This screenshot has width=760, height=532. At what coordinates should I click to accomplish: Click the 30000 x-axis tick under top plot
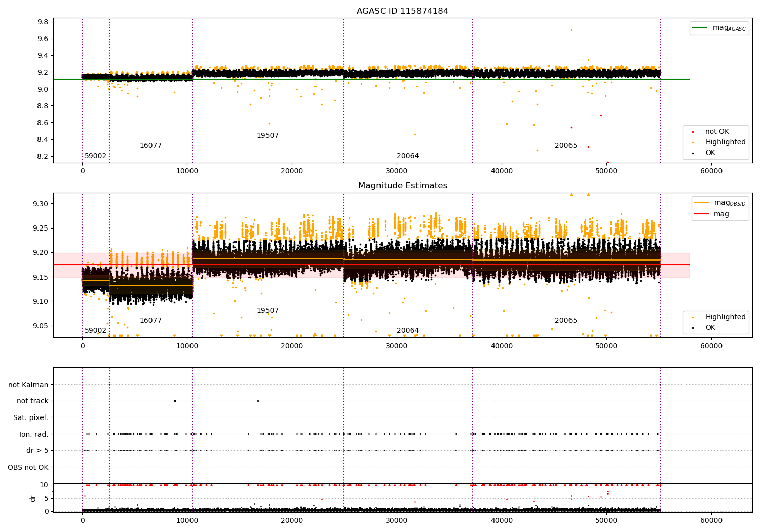click(397, 171)
